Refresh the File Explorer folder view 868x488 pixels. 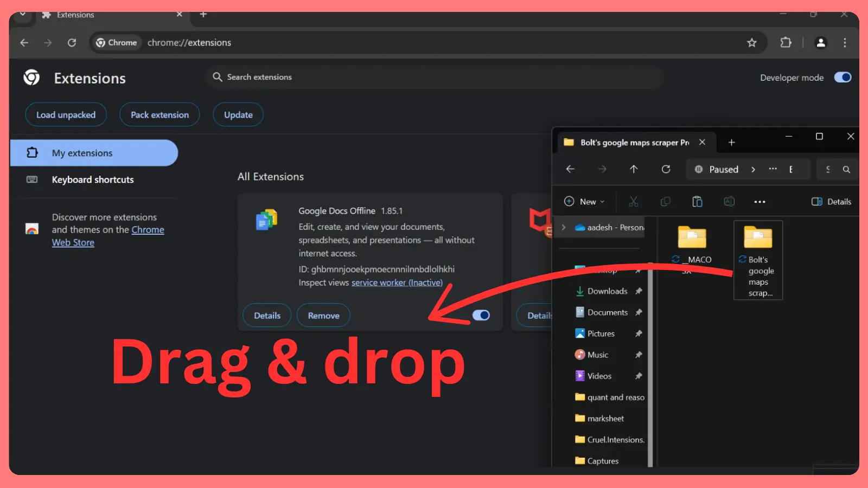666,169
